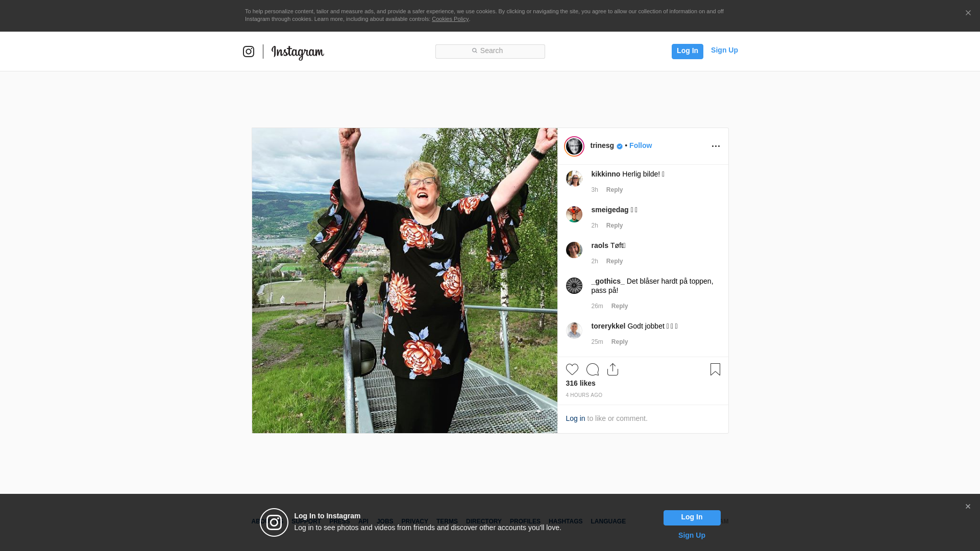Open trinesg profile avatar

(574, 146)
